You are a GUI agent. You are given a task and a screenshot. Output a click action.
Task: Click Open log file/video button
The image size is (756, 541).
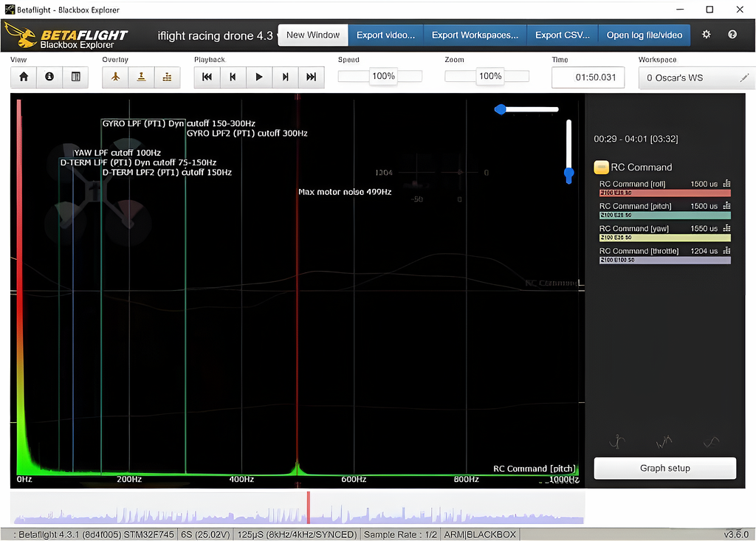tap(644, 35)
